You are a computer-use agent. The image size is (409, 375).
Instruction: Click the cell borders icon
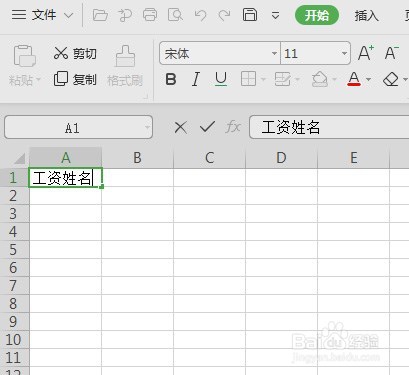(x=248, y=79)
